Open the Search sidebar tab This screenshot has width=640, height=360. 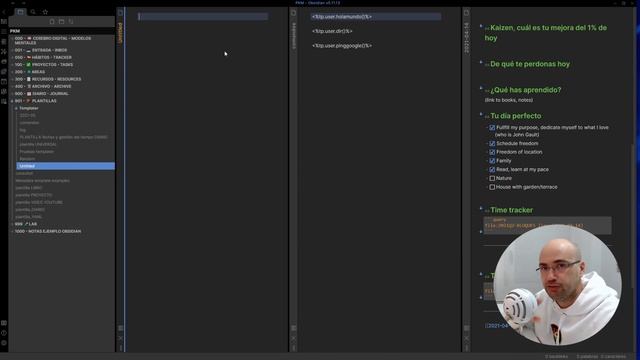pos(33,12)
